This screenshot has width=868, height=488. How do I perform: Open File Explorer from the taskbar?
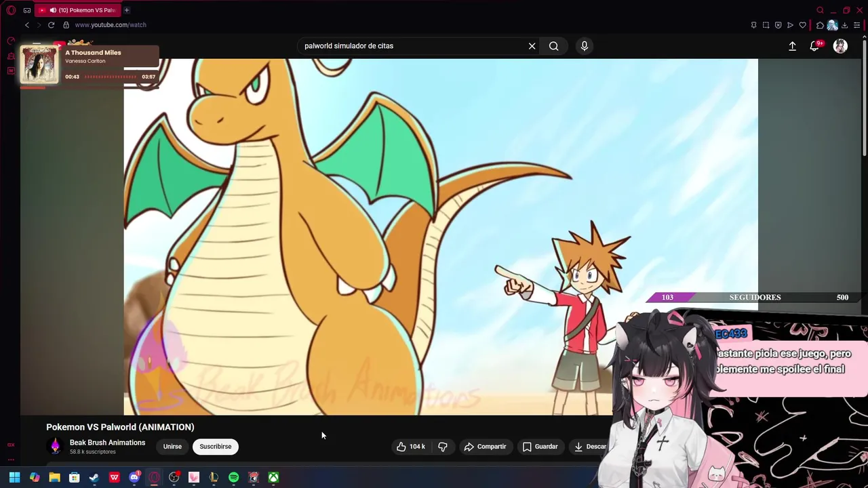[54, 477]
